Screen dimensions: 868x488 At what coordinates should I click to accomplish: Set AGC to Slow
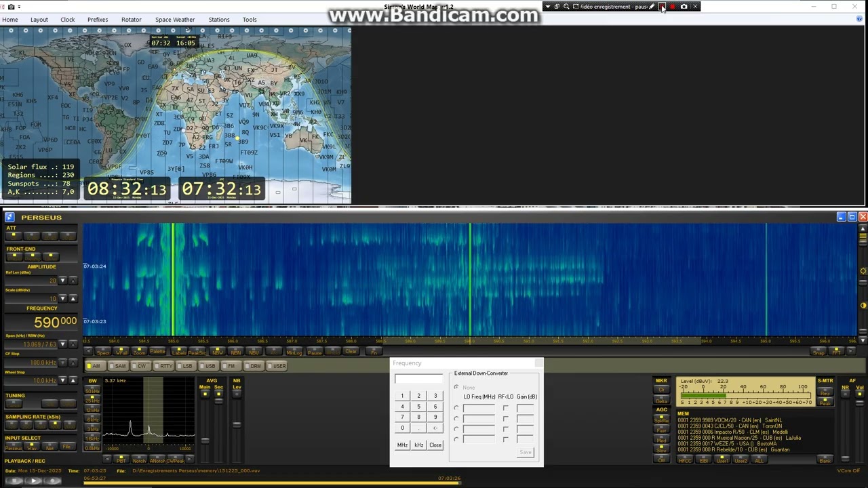(661, 449)
